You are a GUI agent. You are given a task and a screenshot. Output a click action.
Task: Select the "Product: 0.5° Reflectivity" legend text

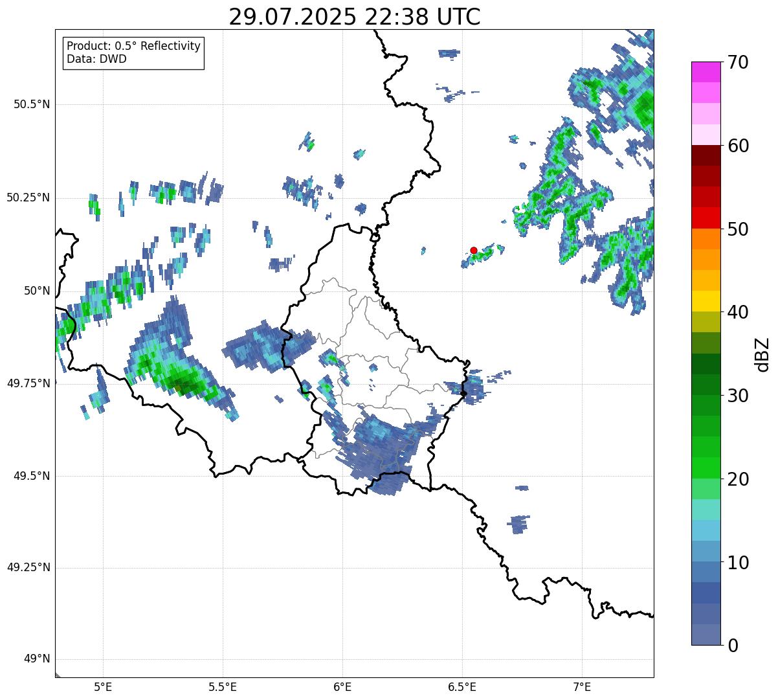(133, 47)
